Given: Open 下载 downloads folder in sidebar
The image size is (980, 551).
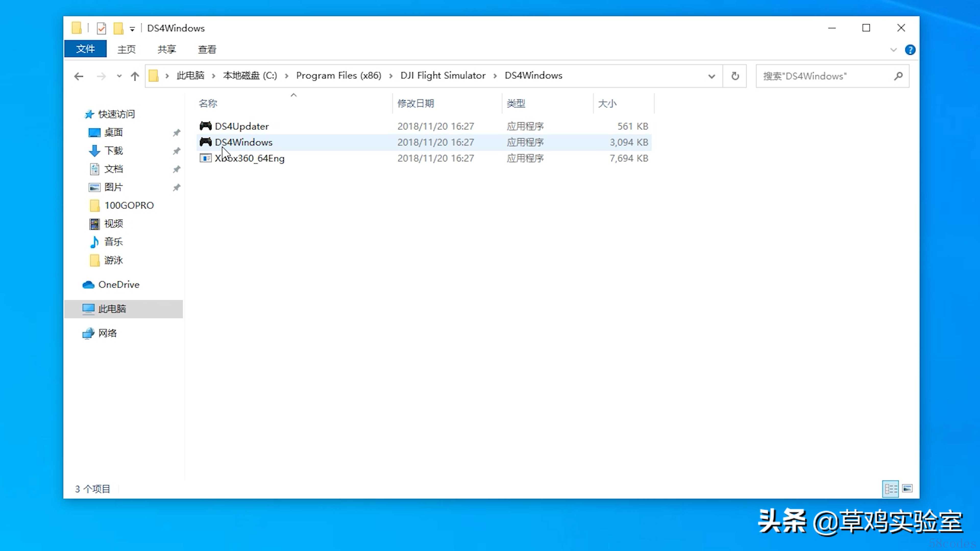Looking at the screenshot, I should [113, 151].
